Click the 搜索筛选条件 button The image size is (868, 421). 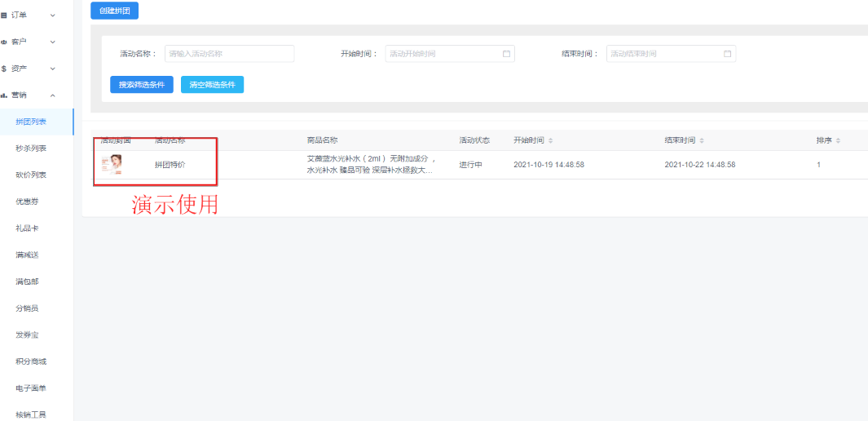(x=142, y=85)
